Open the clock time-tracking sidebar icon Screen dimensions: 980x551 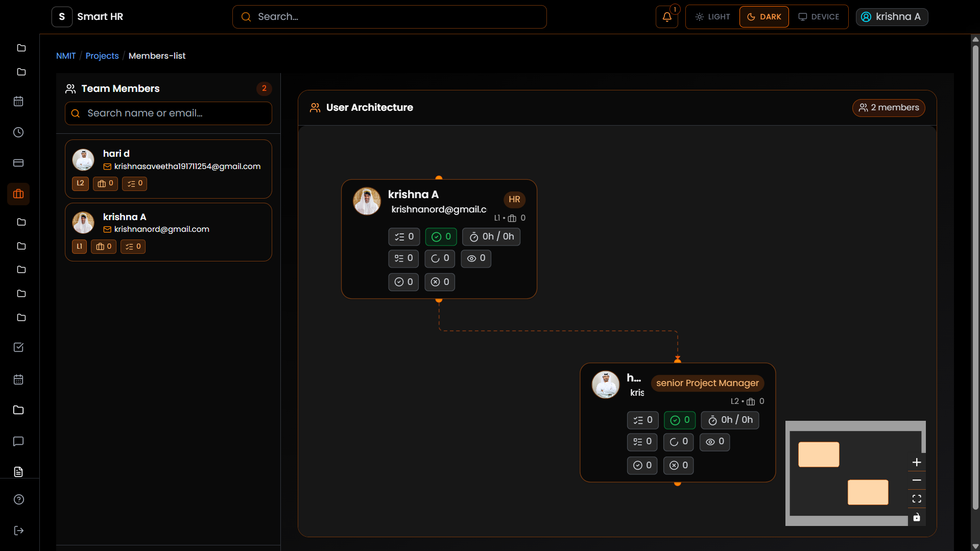tap(18, 132)
